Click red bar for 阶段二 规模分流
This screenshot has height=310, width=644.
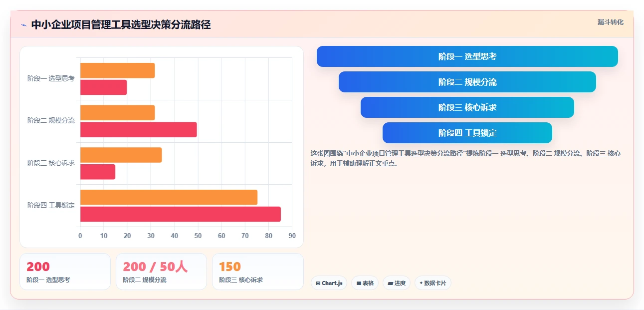click(x=138, y=130)
